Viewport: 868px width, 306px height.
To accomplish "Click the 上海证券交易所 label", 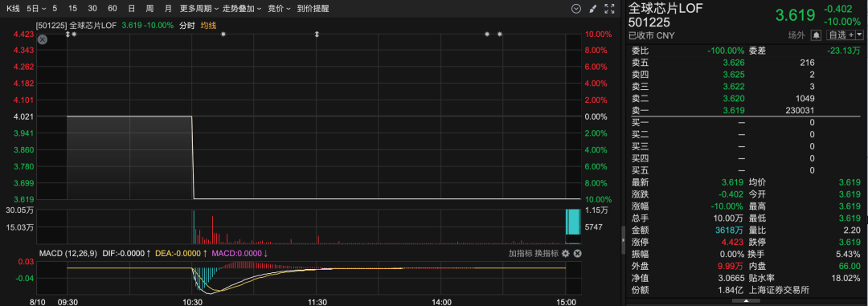I will (780, 291).
